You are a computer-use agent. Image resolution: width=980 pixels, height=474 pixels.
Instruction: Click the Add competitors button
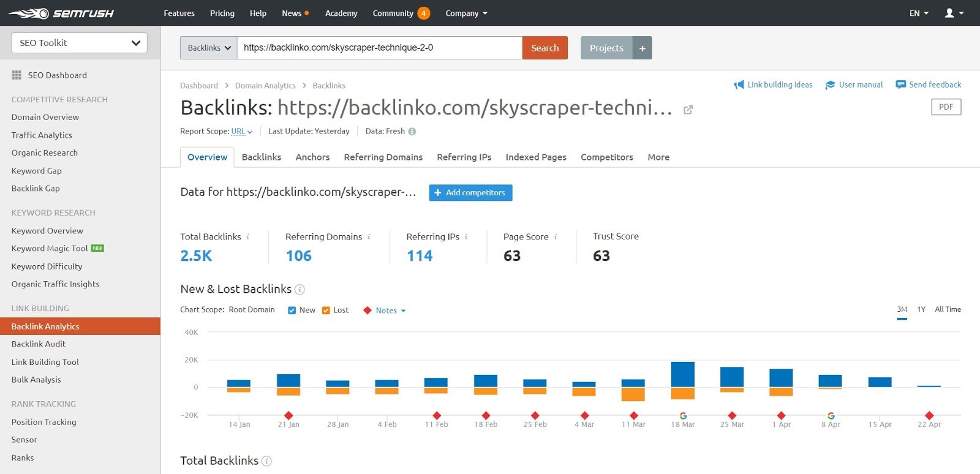click(x=470, y=192)
